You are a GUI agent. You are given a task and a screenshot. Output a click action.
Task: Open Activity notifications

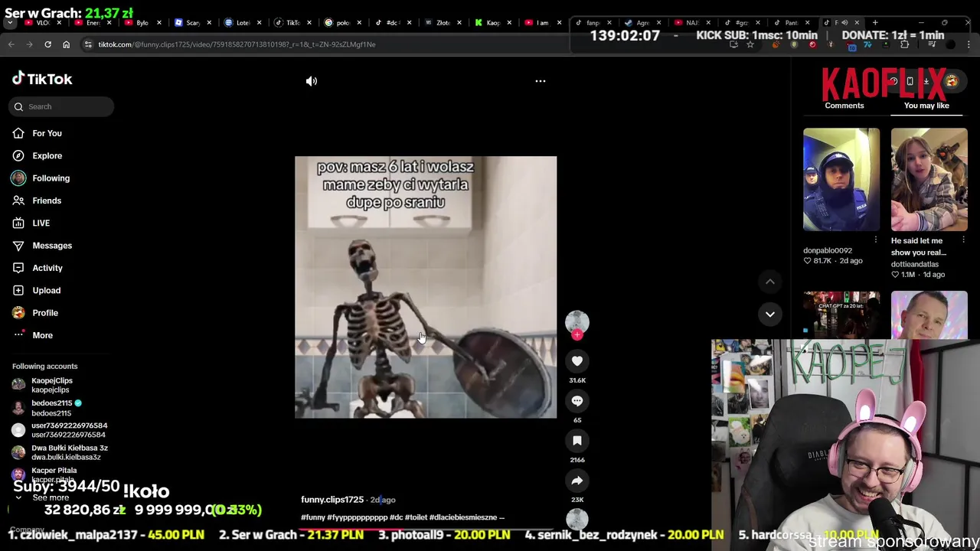[47, 268]
